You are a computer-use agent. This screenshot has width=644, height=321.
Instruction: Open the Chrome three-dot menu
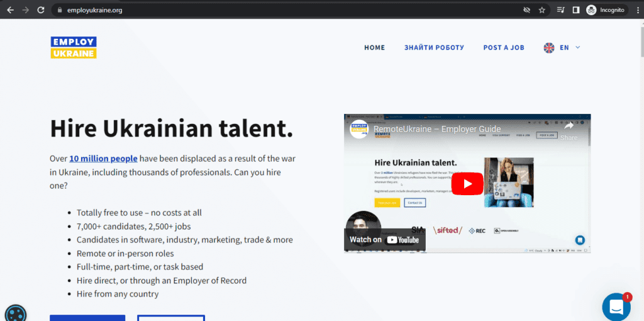coord(636,10)
